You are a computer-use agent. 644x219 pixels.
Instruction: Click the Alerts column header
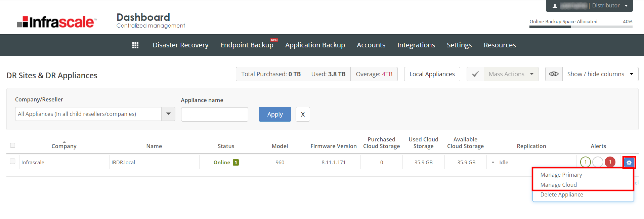pyautogui.click(x=598, y=146)
